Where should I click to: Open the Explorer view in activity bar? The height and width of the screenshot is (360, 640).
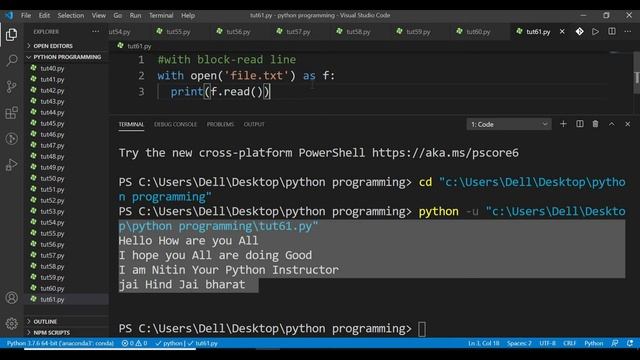click(11, 35)
